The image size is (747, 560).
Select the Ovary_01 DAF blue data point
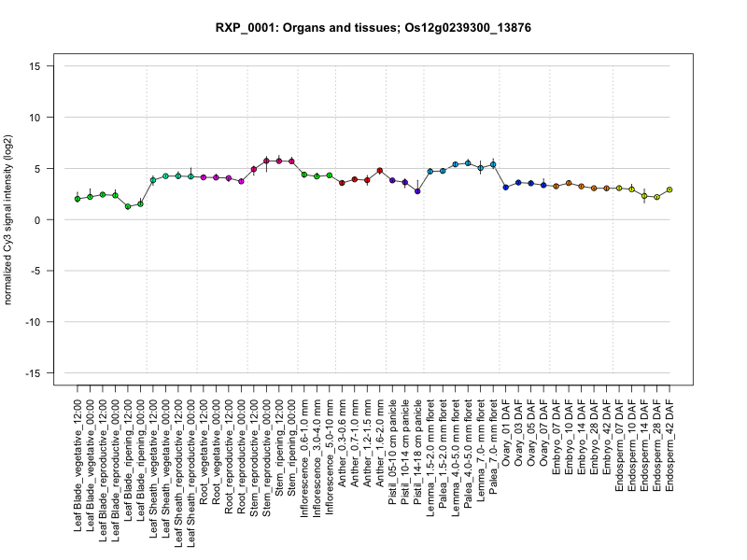[x=506, y=188]
